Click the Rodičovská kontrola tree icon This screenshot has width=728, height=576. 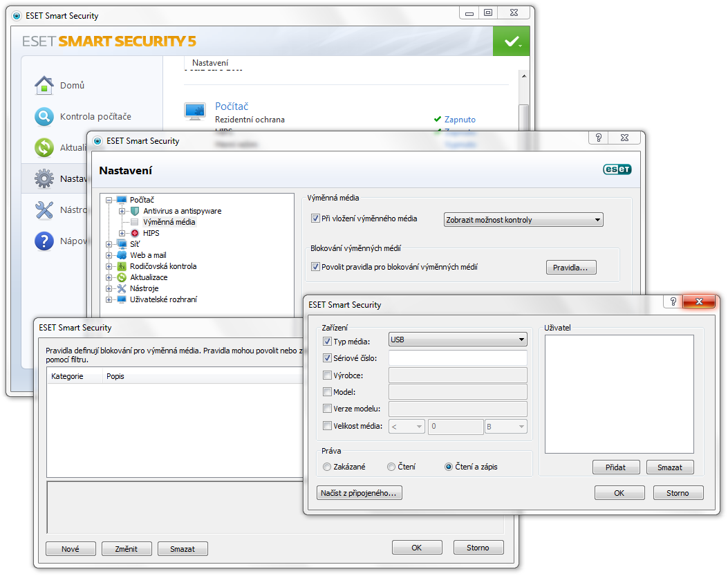(122, 266)
